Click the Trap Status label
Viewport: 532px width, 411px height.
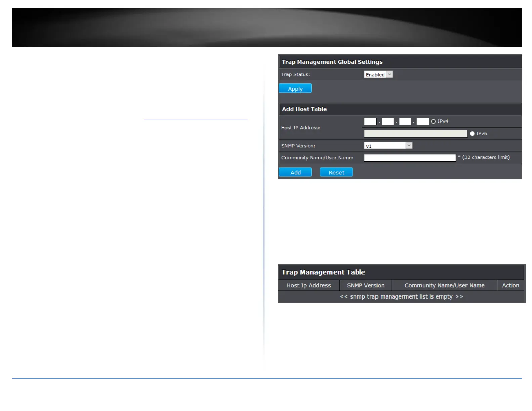point(296,74)
